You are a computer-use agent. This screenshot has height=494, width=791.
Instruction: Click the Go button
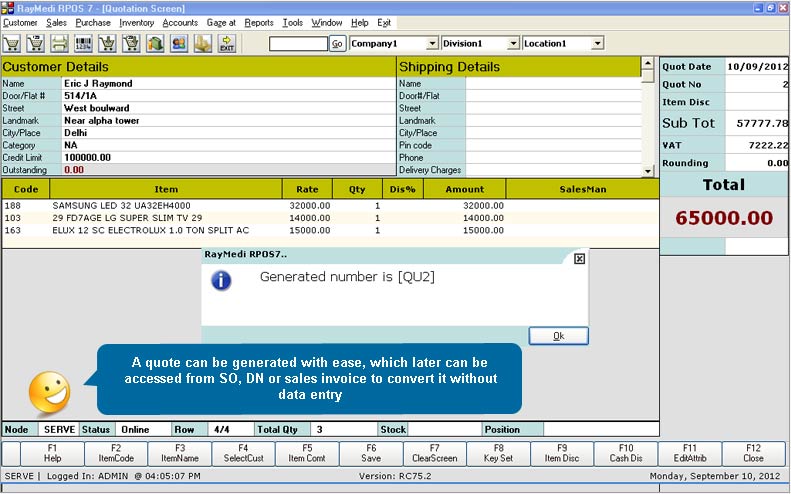[337, 44]
